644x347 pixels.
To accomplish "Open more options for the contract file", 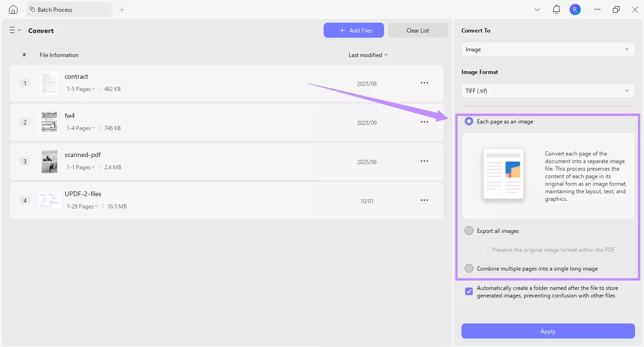I will pos(424,83).
